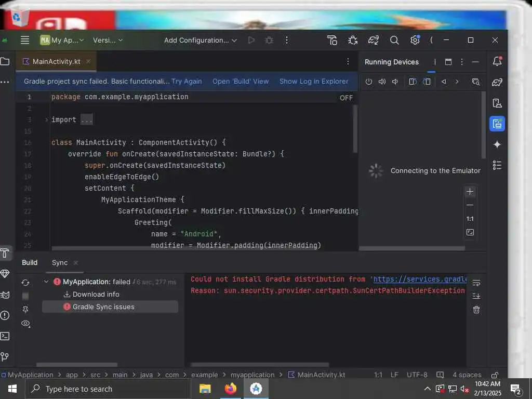Image resolution: width=532 pixels, height=399 pixels.
Task: Click the Run play button
Action: (x=251, y=40)
